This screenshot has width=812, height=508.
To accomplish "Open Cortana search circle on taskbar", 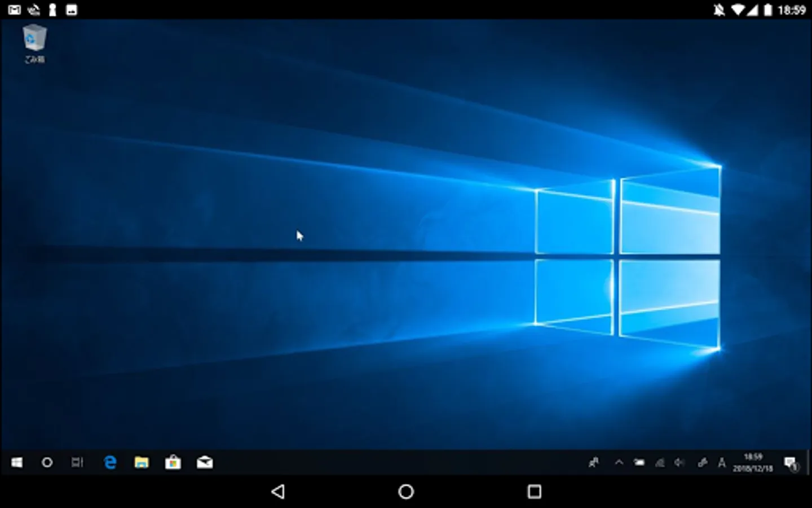I will coord(47,463).
